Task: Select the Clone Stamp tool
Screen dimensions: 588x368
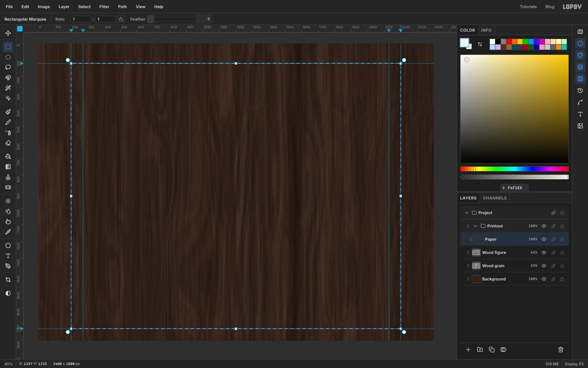Action: pyautogui.click(x=8, y=177)
